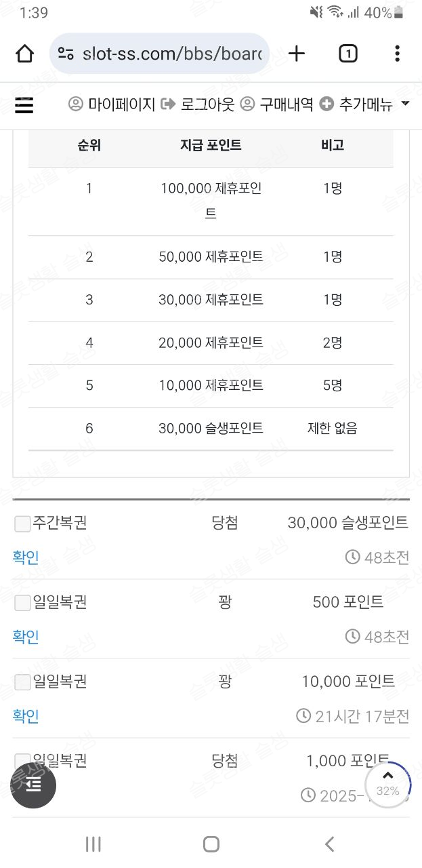Check the 일일복권 500 포인트 row checkbox

22,602
